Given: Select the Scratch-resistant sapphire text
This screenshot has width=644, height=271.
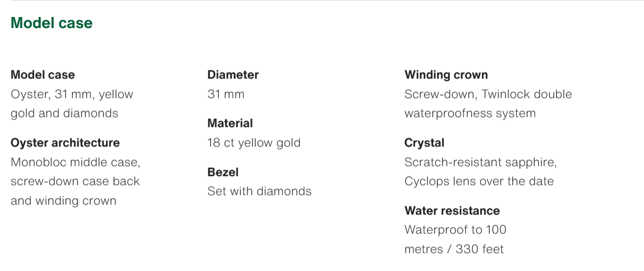Looking at the screenshot, I should (x=480, y=162).
